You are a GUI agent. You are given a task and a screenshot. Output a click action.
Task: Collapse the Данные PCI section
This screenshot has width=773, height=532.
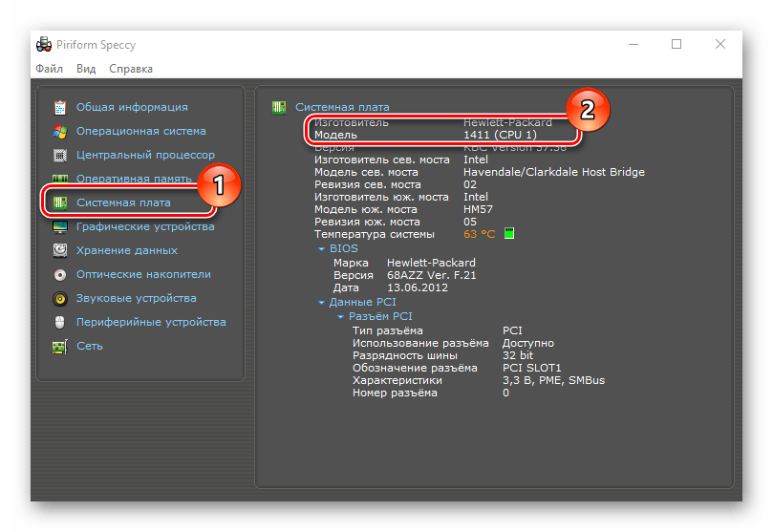click(x=322, y=303)
